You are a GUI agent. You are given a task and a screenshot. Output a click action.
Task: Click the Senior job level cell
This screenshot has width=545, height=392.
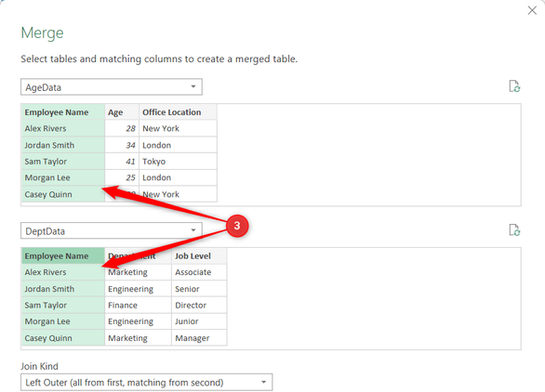[x=199, y=289]
